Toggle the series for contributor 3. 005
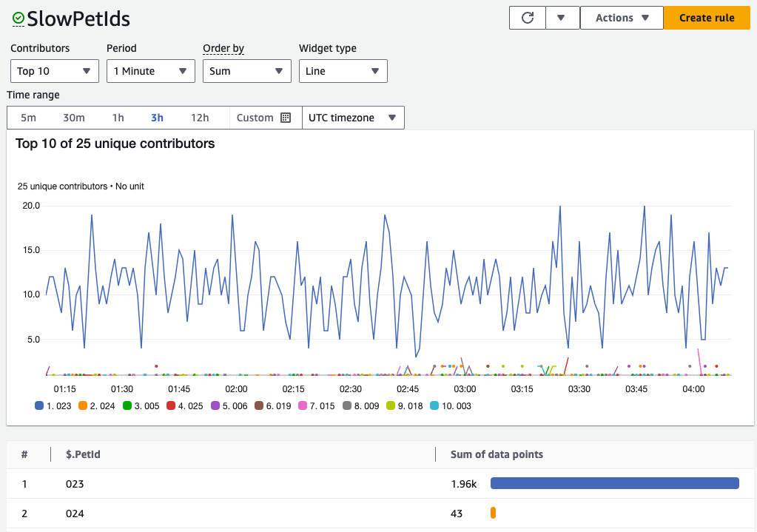Viewport: 757px width, 532px height. 141,405
